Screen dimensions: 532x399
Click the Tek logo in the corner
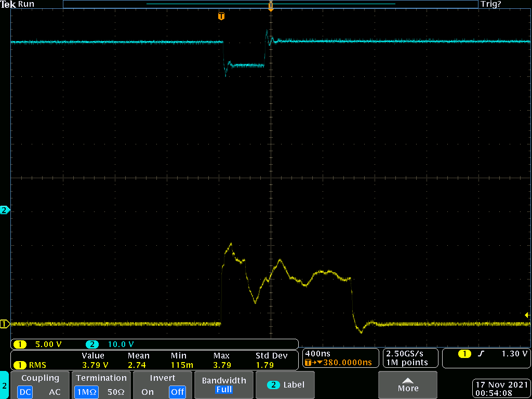click(x=8, y=4)
